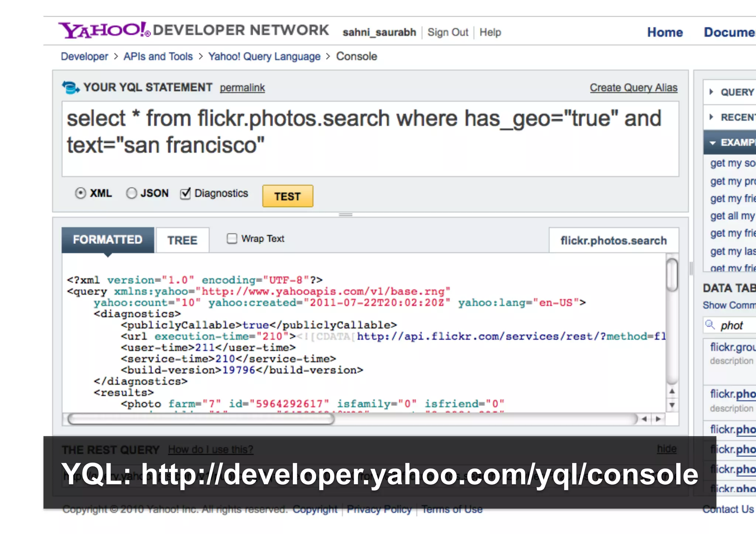Click the 'get all my' example query
Viewport: 756px width, 534px height.
click(733, 216)
